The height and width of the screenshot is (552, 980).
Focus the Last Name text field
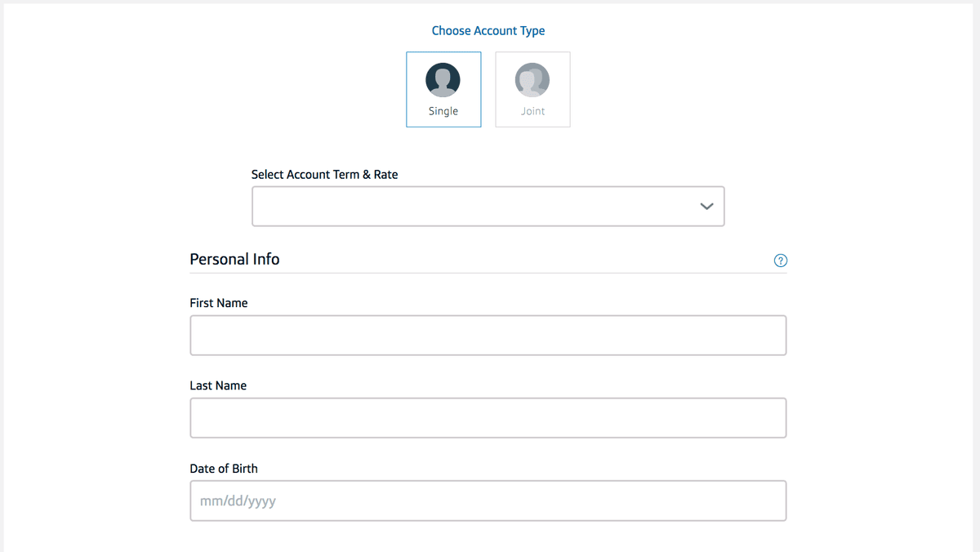[488, 418]
